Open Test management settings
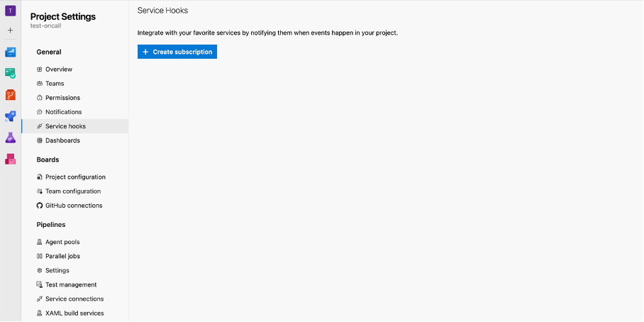 pos(71,284)
